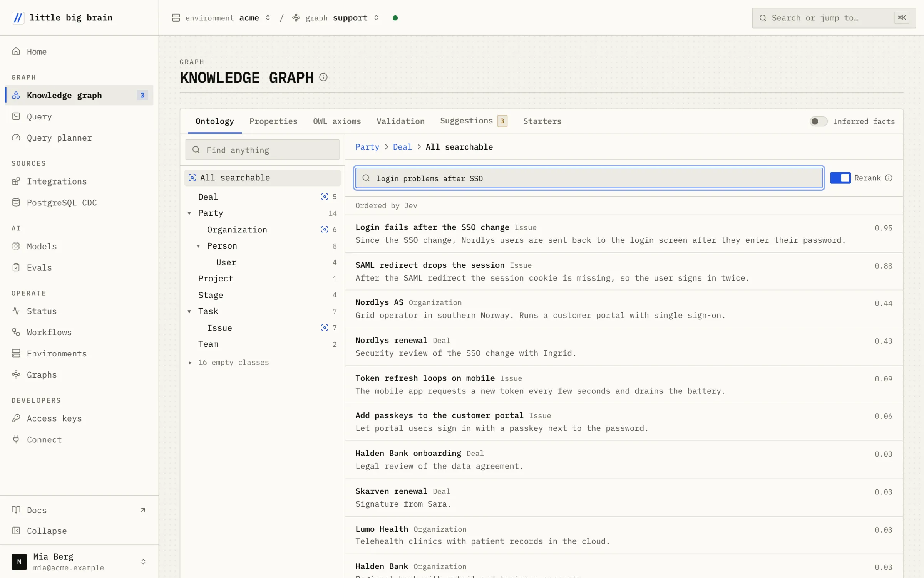The width and height of the screenshot is (924, 578).
Task: Focus the Search or jump to field
Action: tap(834, 18)
